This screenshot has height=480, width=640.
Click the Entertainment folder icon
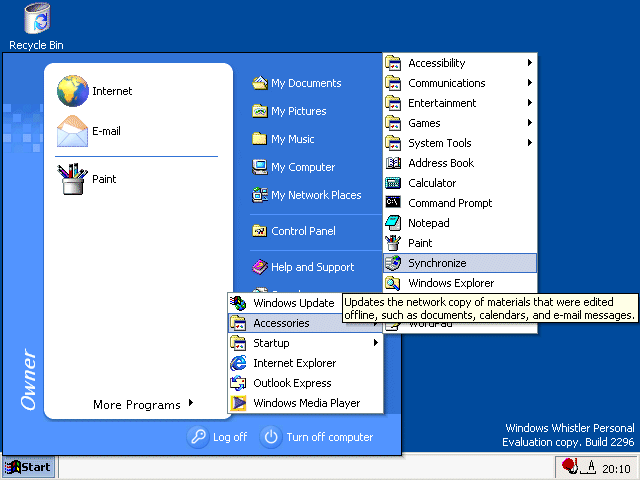point(393,103)
